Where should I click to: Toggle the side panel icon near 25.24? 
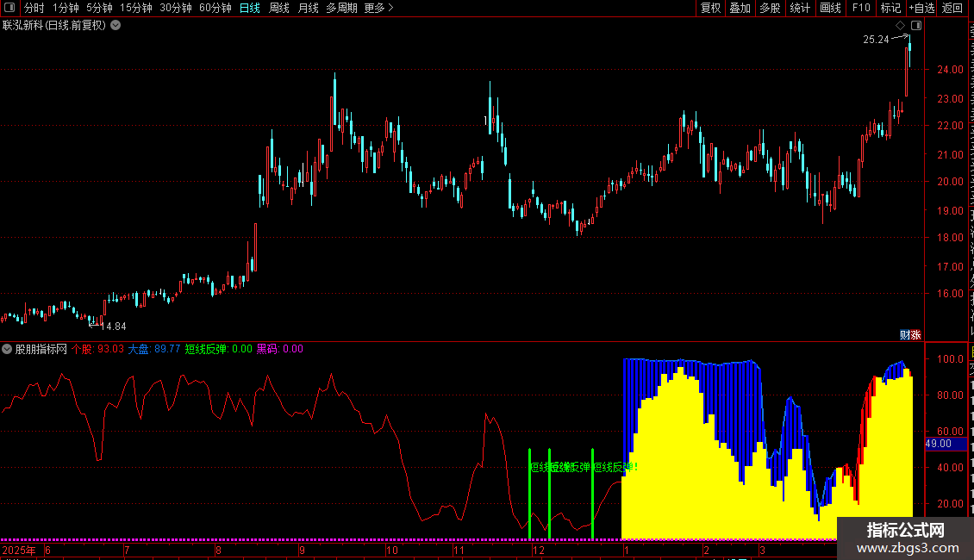[916, 26]
